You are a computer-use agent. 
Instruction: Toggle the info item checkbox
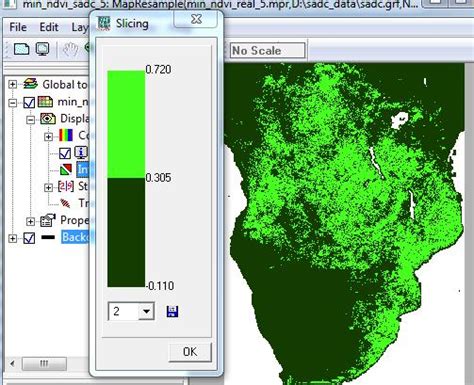coord(65,153)
